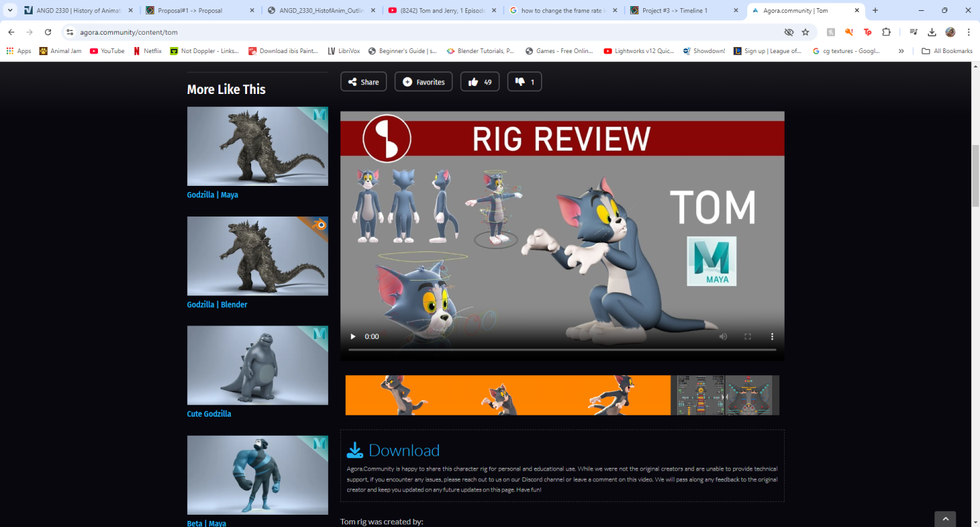
Task: Open the LibriVox bookmark
Action: [x=344, y=51]
